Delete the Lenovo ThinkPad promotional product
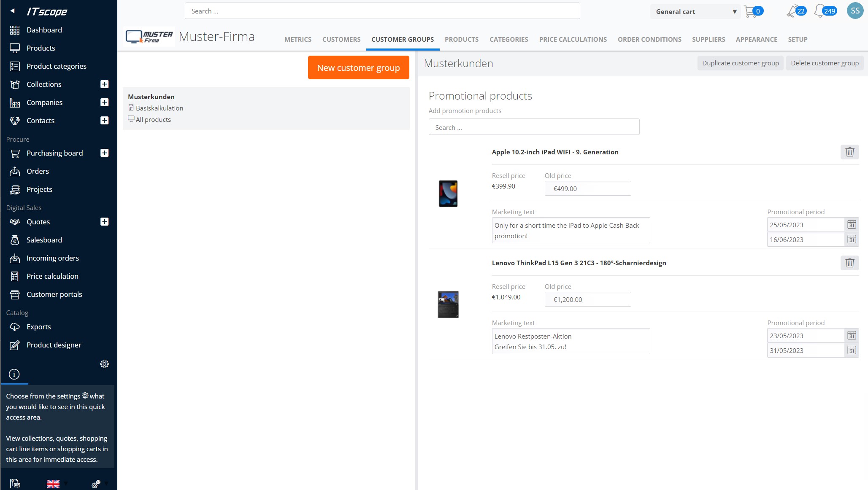The width and height of the screenshot is (868, 490). (x=849, y=263)
